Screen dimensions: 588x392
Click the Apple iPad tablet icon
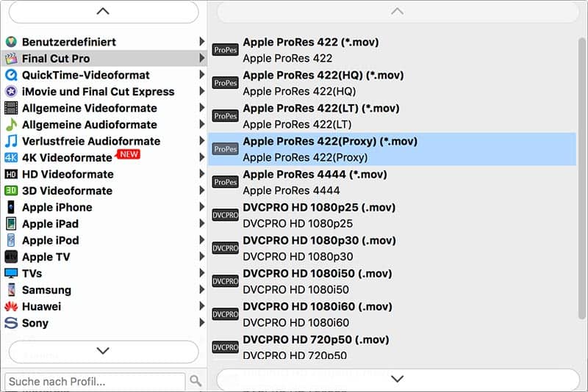pyautogui.click(x=11, y=223)
